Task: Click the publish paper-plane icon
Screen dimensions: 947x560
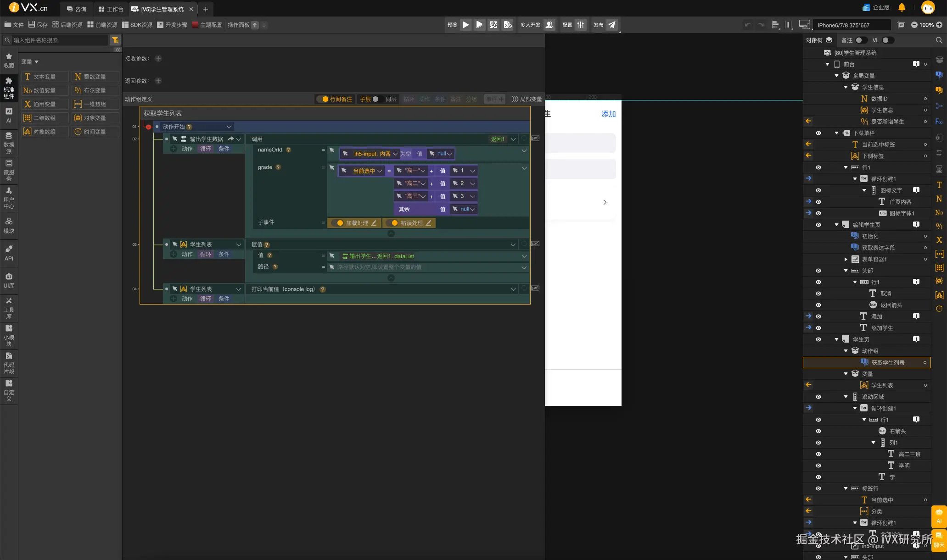Action: pyautogui.click(x=612, y=25)
